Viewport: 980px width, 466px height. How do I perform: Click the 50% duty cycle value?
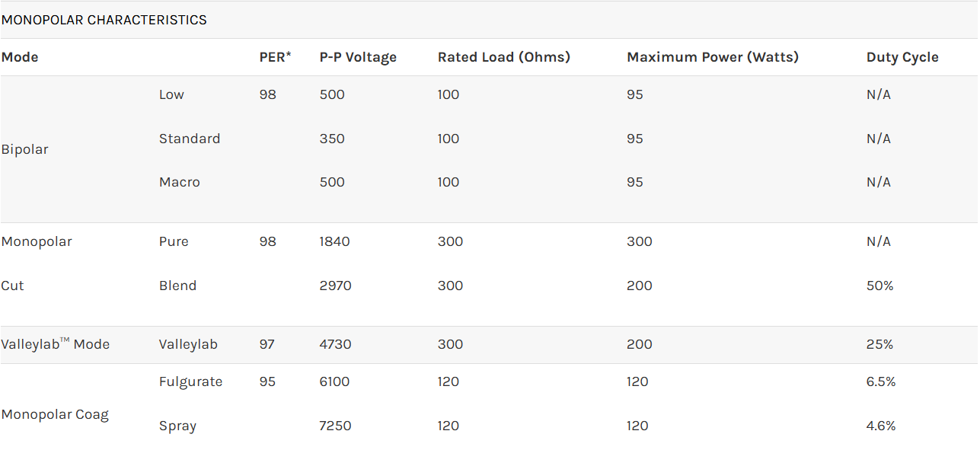879,286
